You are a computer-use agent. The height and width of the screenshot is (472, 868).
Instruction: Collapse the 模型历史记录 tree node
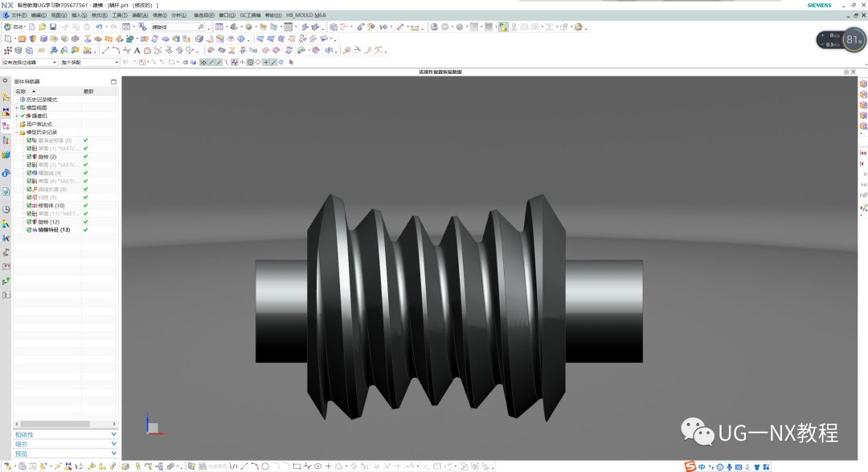coord(17,133)
